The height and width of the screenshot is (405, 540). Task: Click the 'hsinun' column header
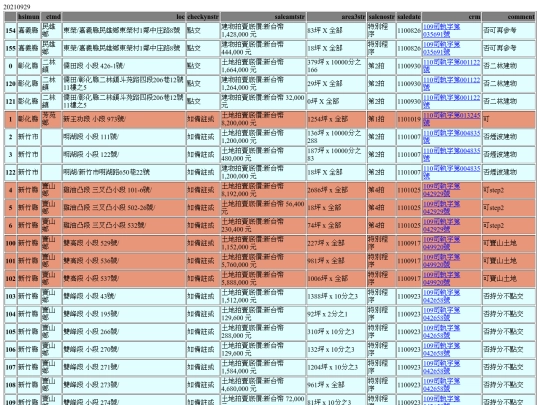click(x=29, y=17)
